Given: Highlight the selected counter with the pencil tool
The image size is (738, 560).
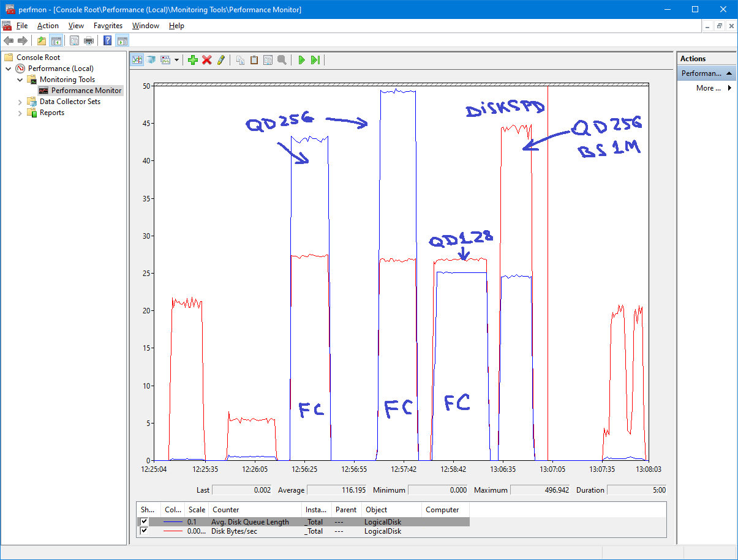Looking at the screenshot, I should [221, 59].
